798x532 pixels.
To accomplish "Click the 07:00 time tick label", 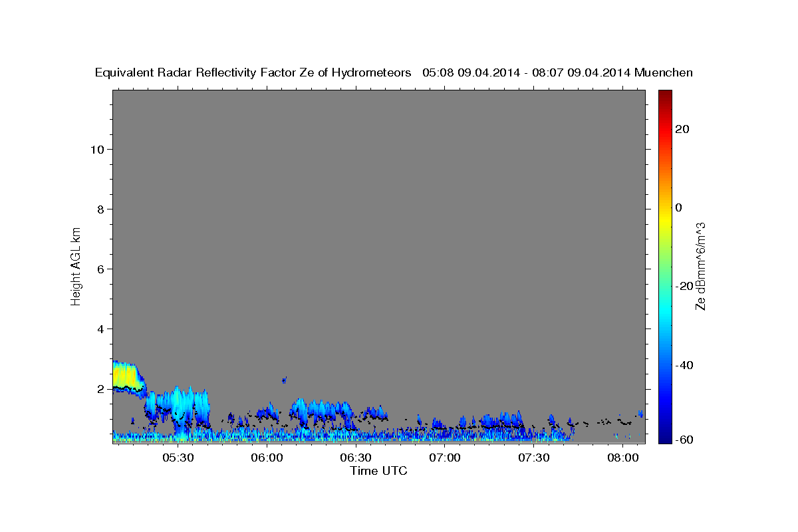I will 445,458.
